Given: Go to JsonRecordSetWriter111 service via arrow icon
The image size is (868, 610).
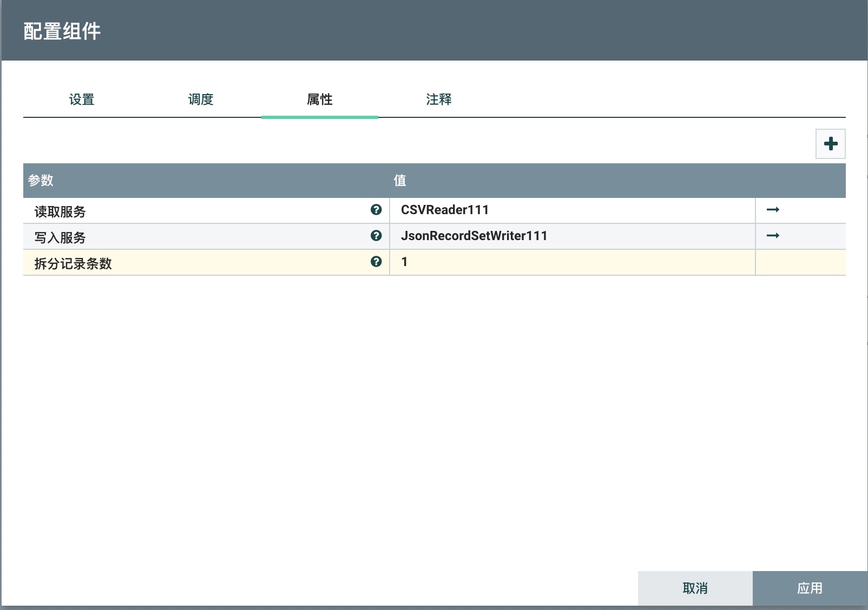Looking at the screenshot, I should [x=773, y=236].
